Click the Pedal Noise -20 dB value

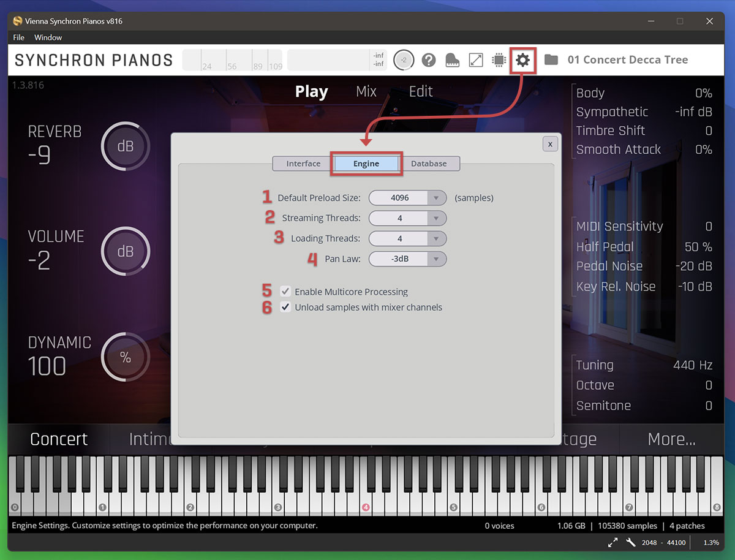point(693,267)
